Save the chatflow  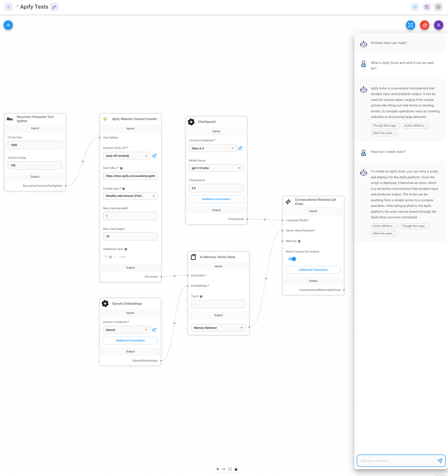pyautogui.click(x=426, y=7)
